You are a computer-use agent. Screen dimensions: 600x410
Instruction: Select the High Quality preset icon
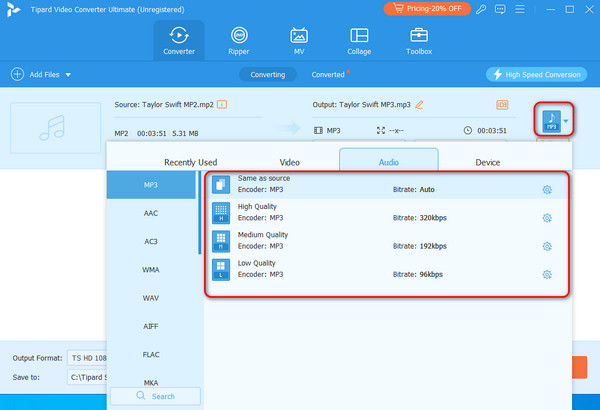pyautogui.click(x=221, y=213)
